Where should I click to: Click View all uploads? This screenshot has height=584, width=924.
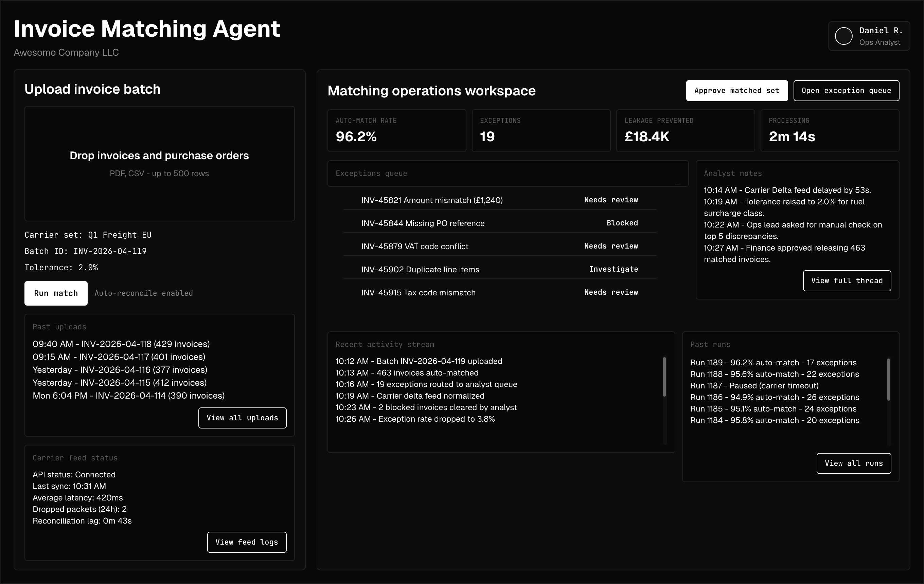(242, 418)
